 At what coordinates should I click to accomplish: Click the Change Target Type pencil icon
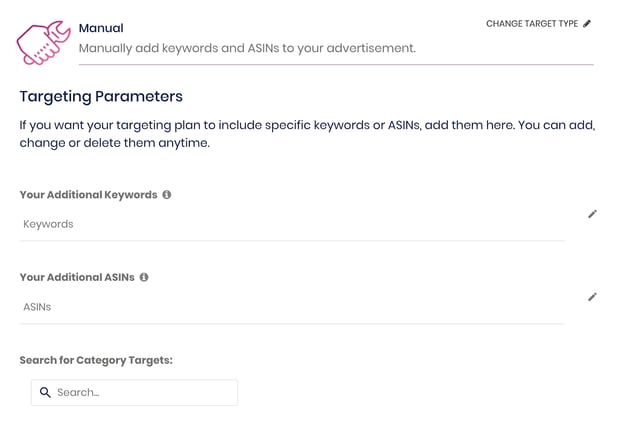click(587, 24)
